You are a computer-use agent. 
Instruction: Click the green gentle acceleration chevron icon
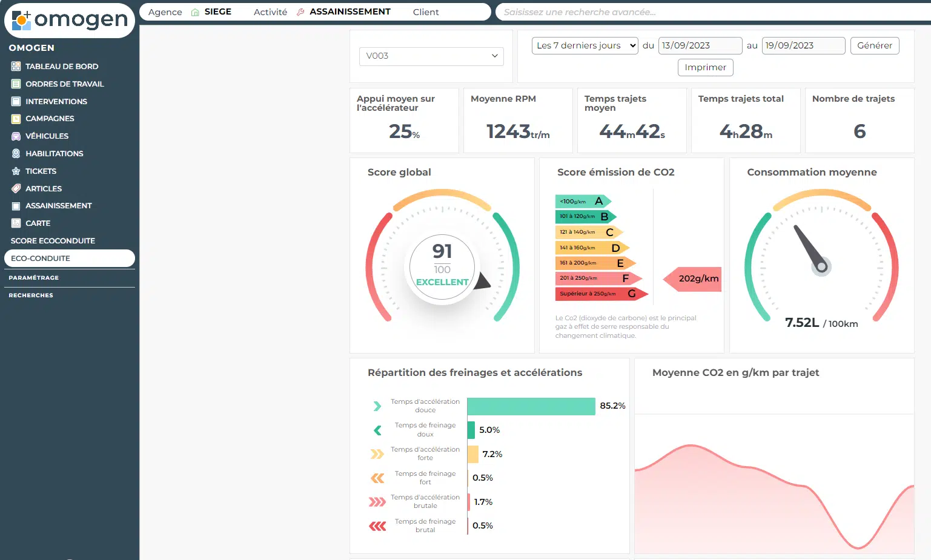click(377, 406)
